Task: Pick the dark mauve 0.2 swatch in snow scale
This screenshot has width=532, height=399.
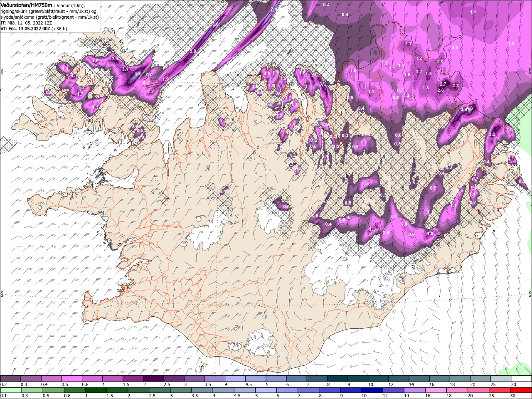Action: pos(10,378)
